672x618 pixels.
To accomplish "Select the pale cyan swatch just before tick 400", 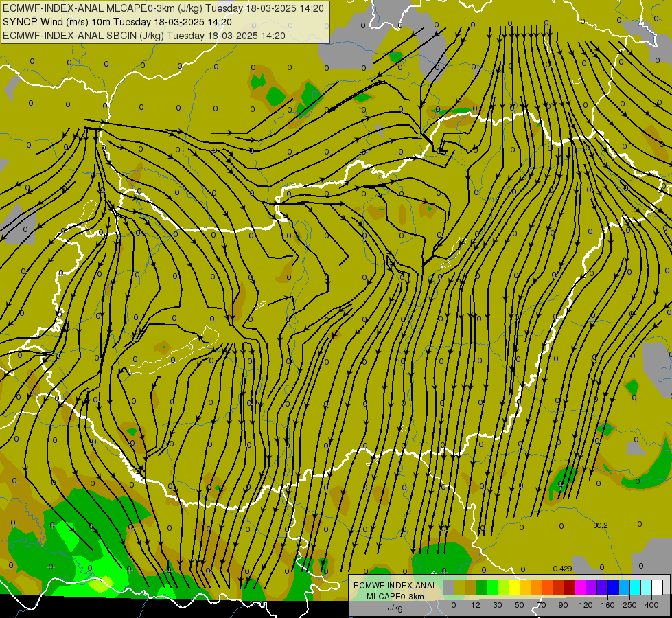I will [647, 587].
